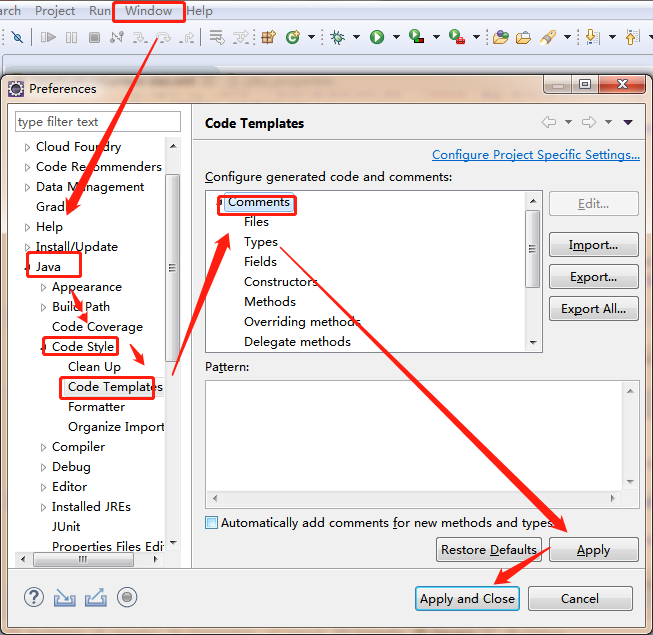Viewport: 653px width, 635px height.
Task: Click the Step Over icon
Action: [x=163, y=37]
